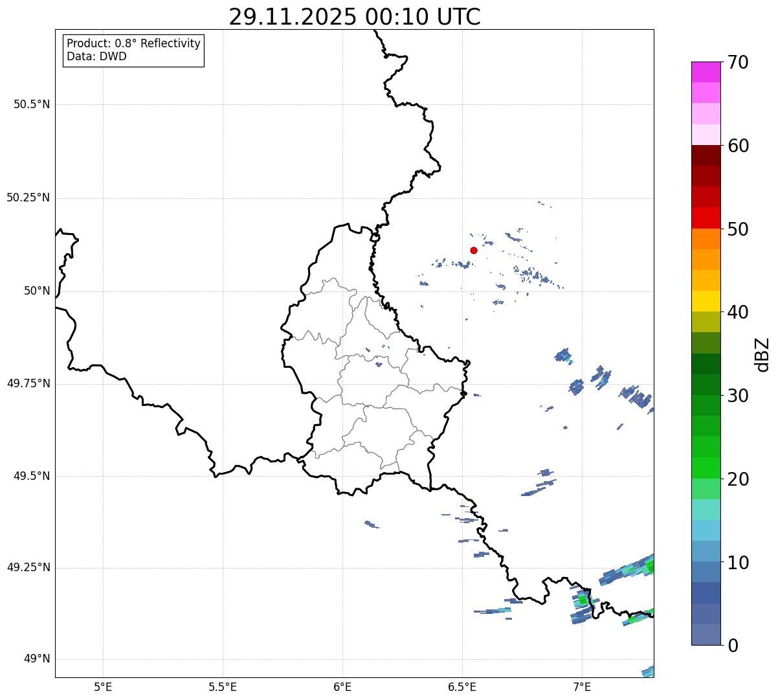Screen dimensions: 778x700
Task: Click the grey-blue bottom colorbar segment above 0
Action: [706, 635]
